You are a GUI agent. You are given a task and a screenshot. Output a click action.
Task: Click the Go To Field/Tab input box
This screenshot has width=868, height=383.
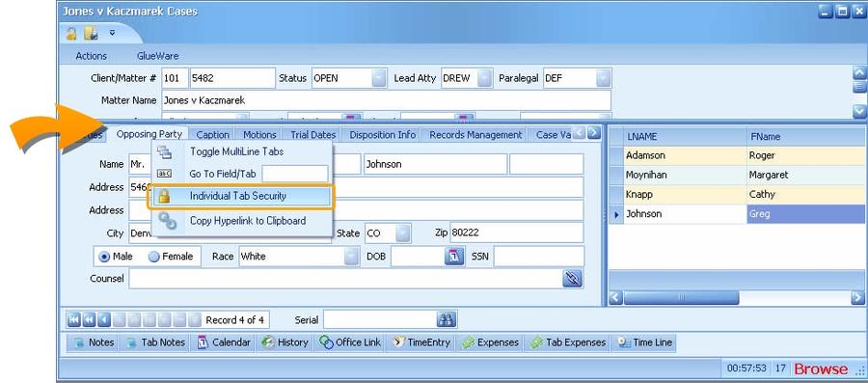click(x=295, y=174)
